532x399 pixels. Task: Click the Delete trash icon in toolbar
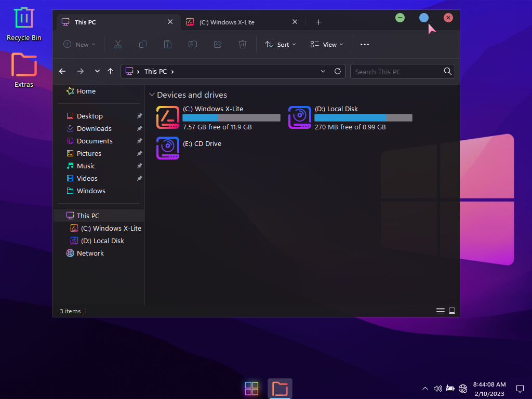242,45
